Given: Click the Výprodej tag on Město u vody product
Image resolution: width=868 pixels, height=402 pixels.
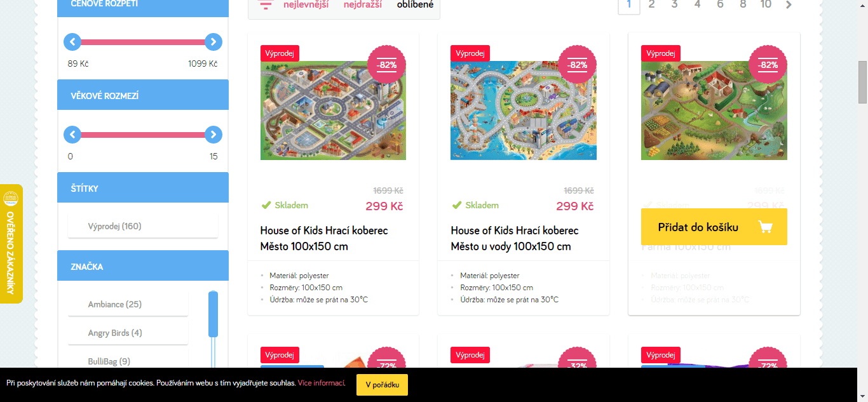Looking at the screenshot, I should [470, 53].
